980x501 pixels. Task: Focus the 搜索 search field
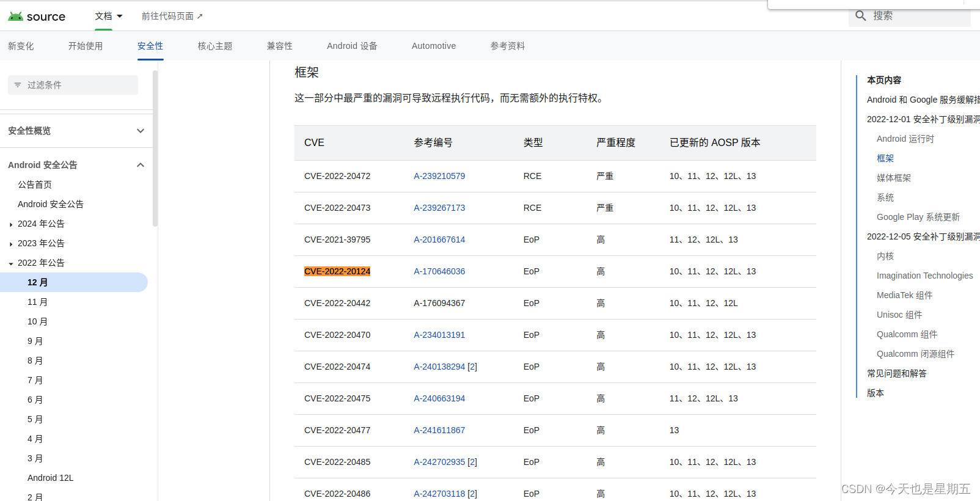click(x=909, y=16)
